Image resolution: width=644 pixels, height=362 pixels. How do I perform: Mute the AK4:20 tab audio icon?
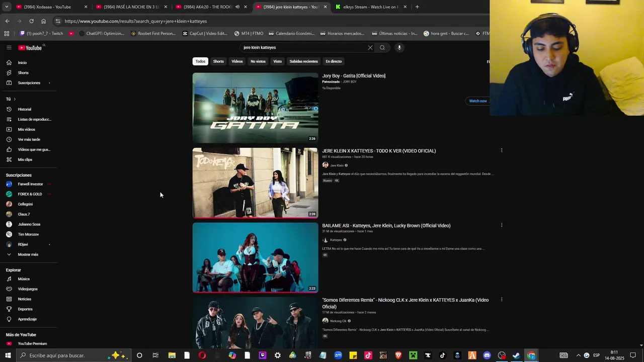tap(237, 7)
